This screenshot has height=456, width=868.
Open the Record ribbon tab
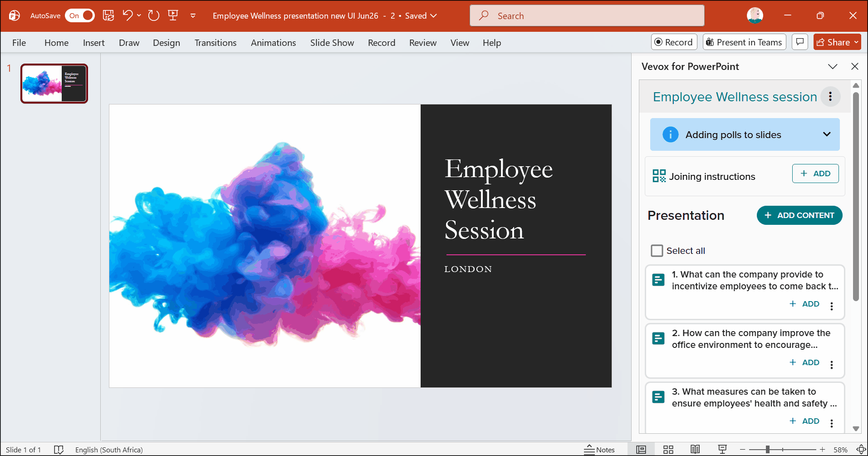tap(382, 43)
